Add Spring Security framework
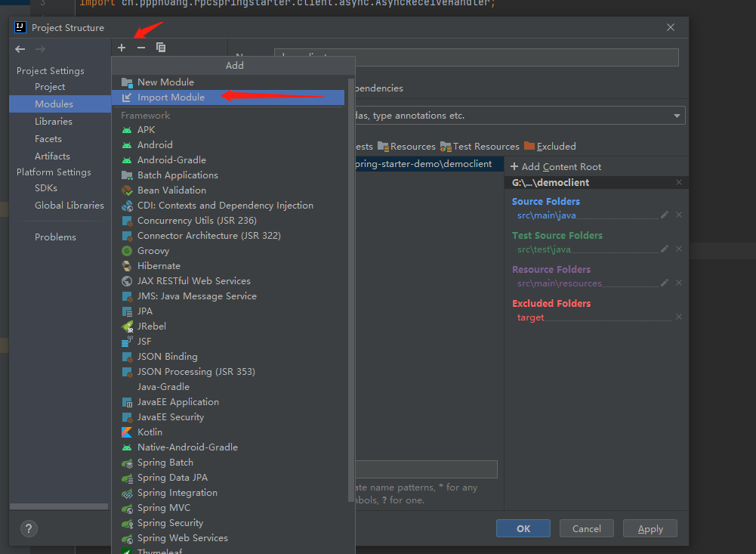The image size is (756, 554). pos(228,522)
